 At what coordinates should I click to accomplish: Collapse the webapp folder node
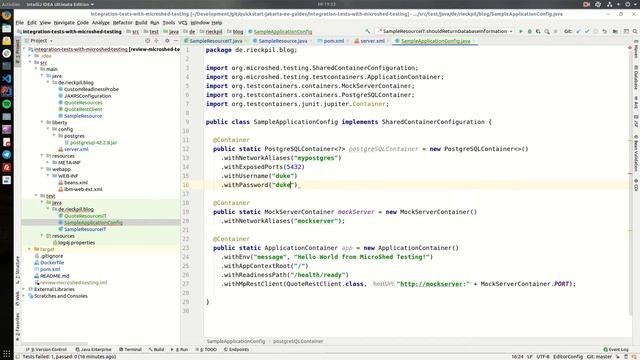pos(42,169)
